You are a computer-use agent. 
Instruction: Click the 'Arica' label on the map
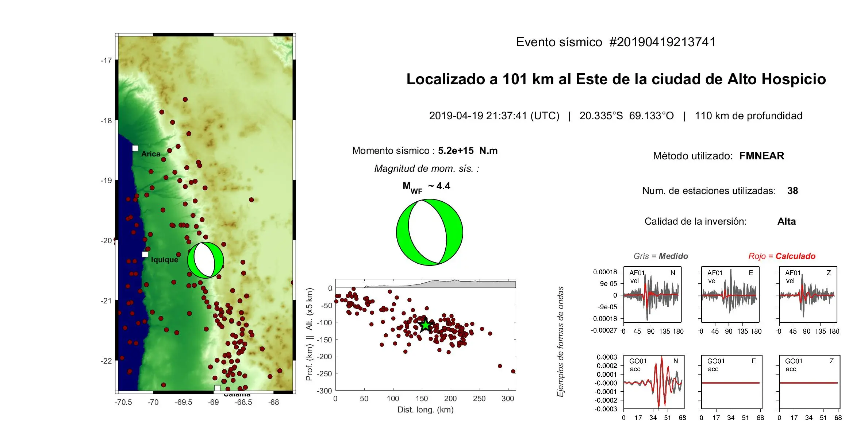[x=151, y=154]
